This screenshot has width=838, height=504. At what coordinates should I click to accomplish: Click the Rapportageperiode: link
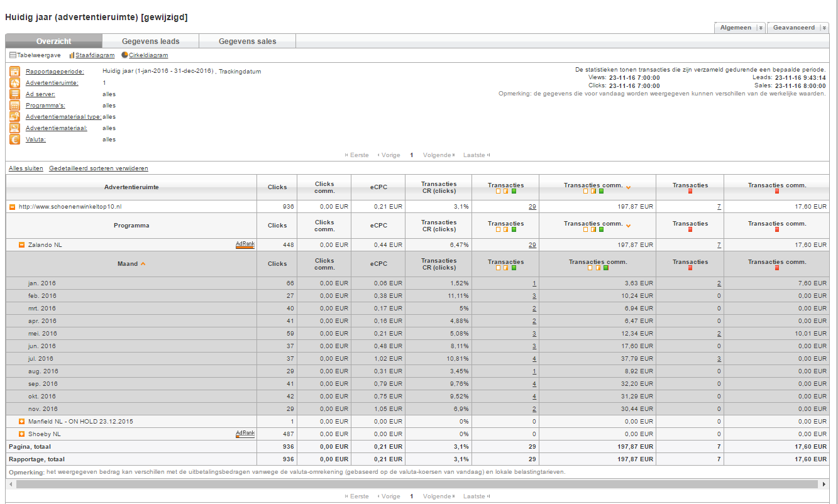click(55, 72)
